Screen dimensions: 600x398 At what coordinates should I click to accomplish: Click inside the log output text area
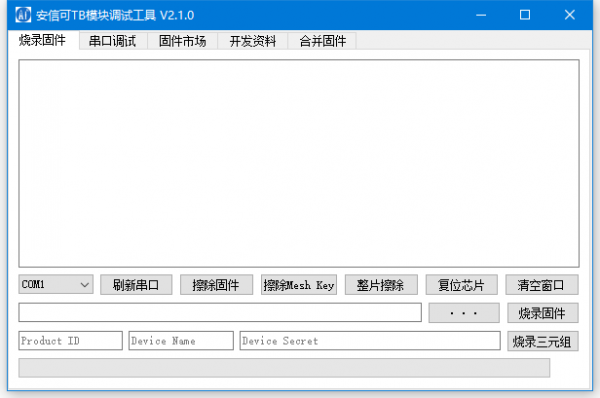(299, 163)
